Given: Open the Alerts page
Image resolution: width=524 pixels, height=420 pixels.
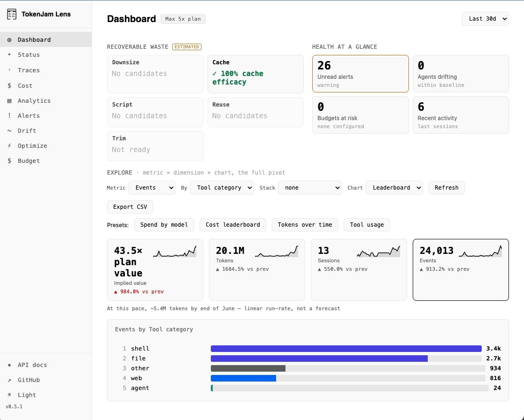Looking at the screenshot, I should click(x=46, y=115).
